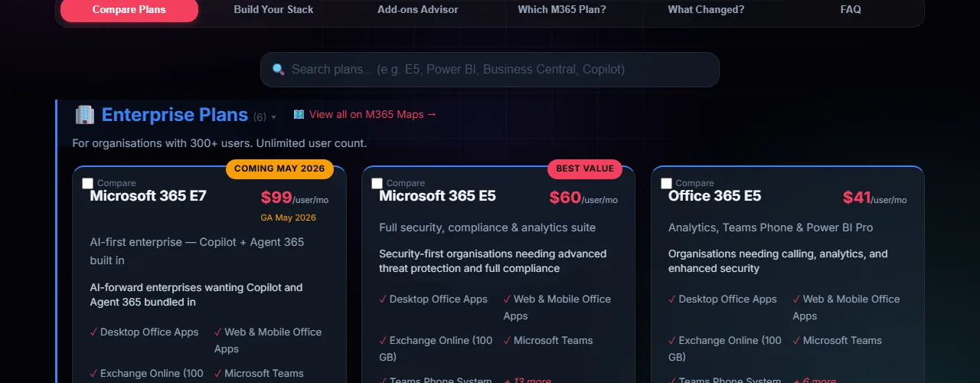Switch to the Build Your Stack tab
The width and height of the screenshot is (980, 383).
[x=273, y=10]
